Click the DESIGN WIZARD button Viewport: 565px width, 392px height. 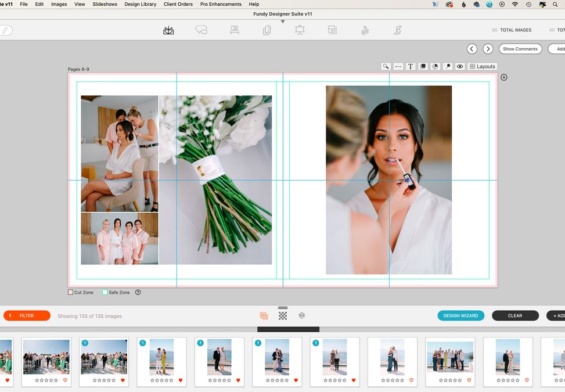(x=461, y=316)
